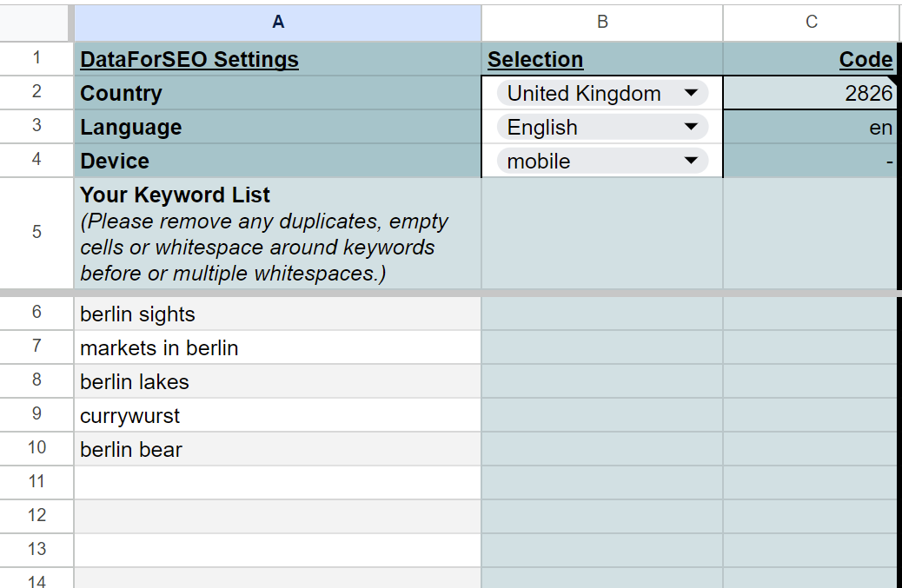Select row 13 header
Image resolution: width=902 pixels, height=588 pixels.
pyautogui.click(x=36, y=551)
